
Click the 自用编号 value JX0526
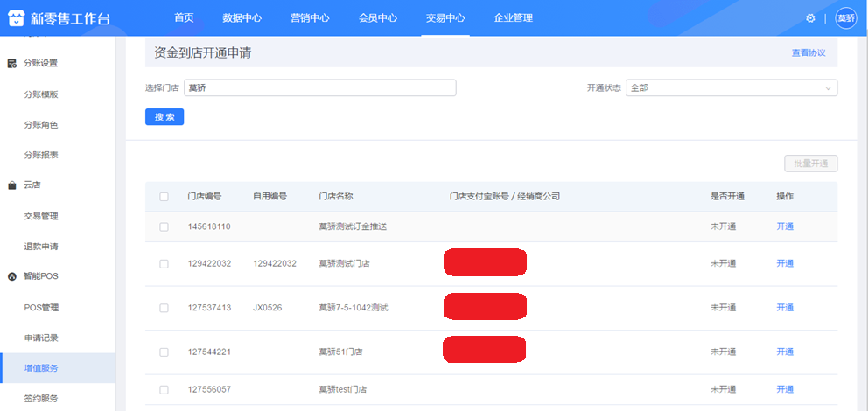[268, 308]
